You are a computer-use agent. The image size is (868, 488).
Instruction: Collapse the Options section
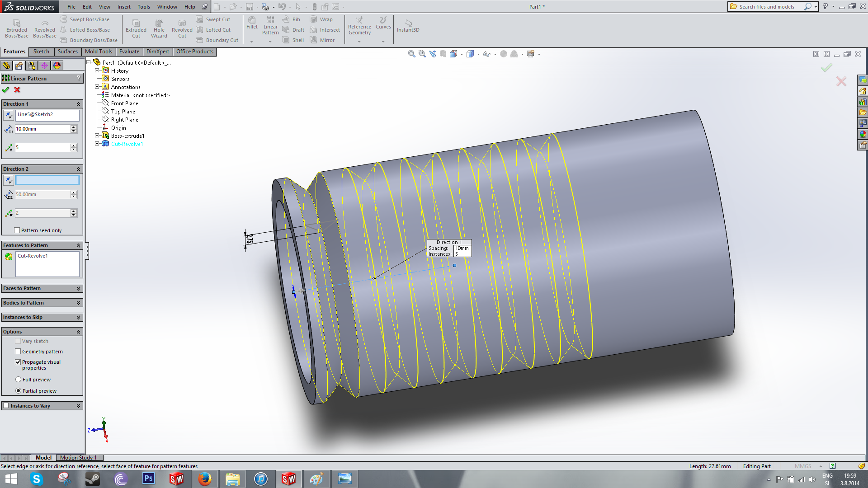click(x=78, y=332)
